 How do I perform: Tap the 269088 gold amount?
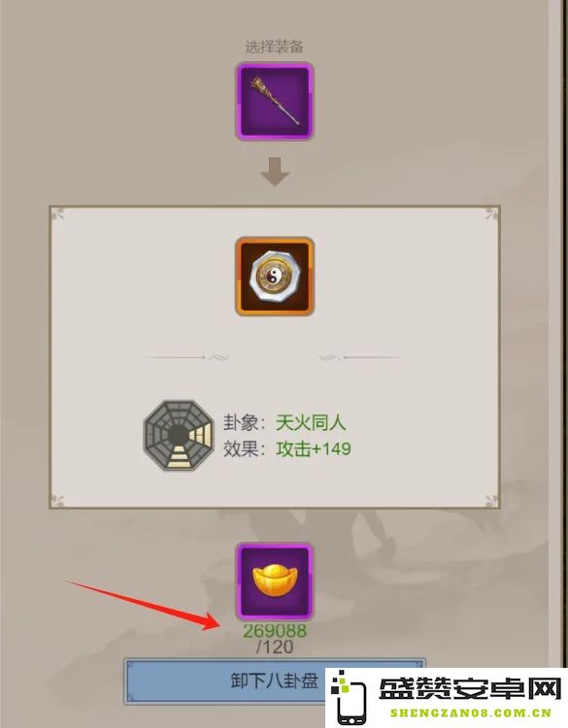tap(275, 631)
